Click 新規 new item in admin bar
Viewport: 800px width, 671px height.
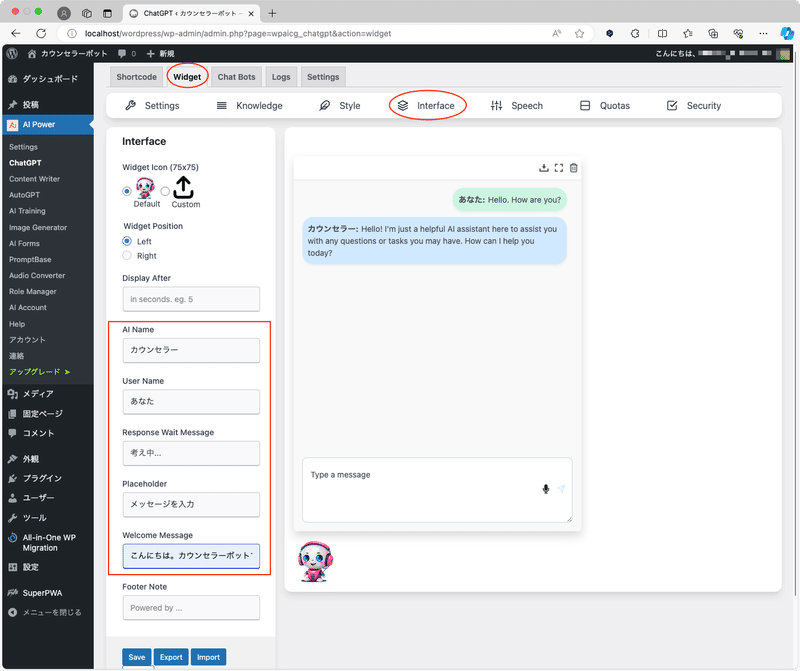point(161,54)
